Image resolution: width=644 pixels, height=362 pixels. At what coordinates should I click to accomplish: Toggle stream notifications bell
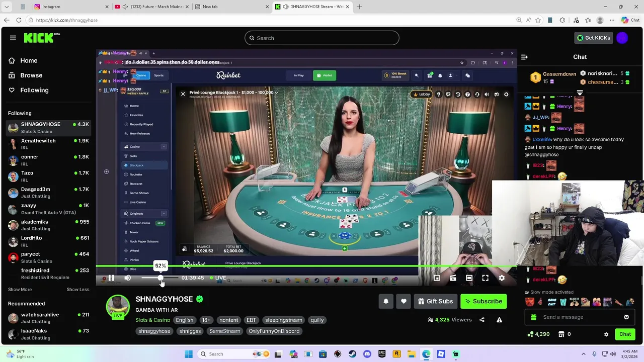click(386, 301)
